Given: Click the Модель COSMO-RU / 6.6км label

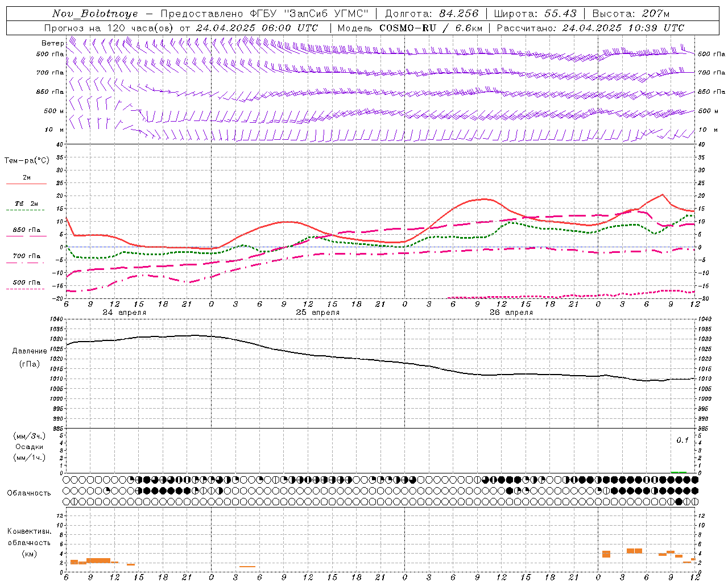Looking at the screenshot, I should click(410, 28).
